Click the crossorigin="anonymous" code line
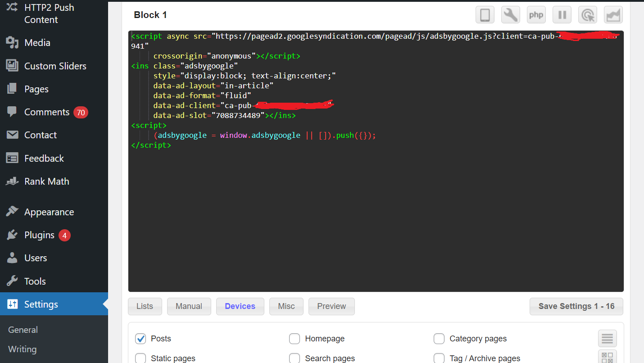Screen dimensions: 644x363 click(227, 56)
